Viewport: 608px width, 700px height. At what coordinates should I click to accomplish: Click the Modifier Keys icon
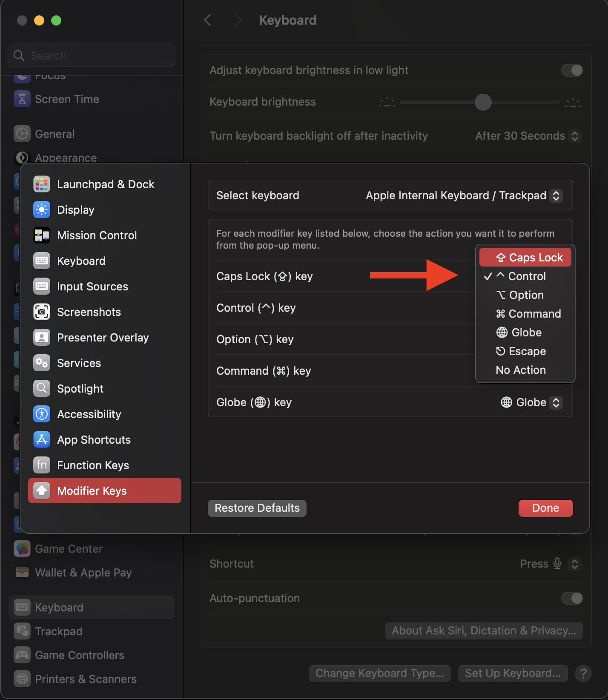click(42, 491)
